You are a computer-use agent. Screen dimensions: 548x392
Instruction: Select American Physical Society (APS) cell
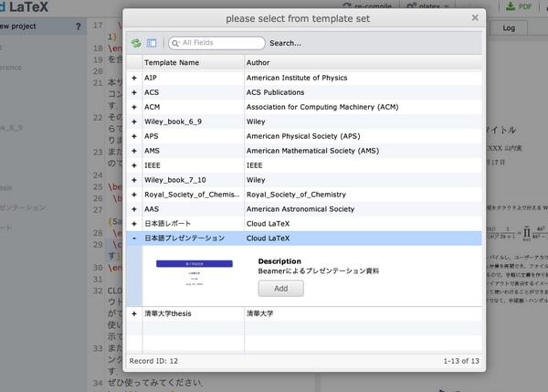(364, 136)
